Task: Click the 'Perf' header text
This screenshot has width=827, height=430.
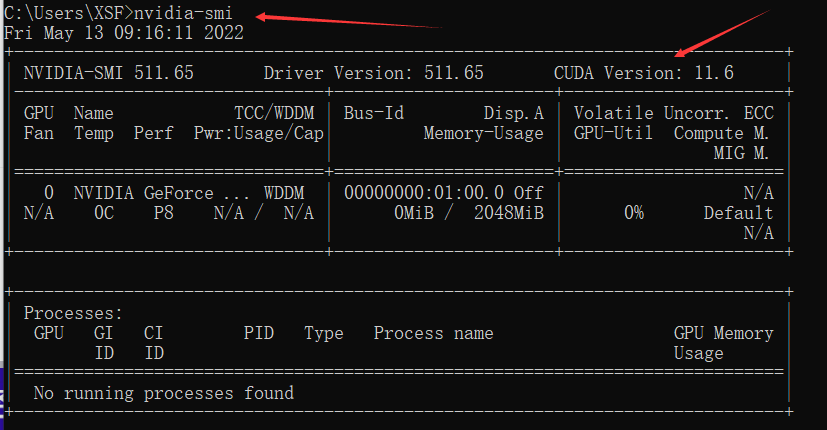Action: [153, 133]
